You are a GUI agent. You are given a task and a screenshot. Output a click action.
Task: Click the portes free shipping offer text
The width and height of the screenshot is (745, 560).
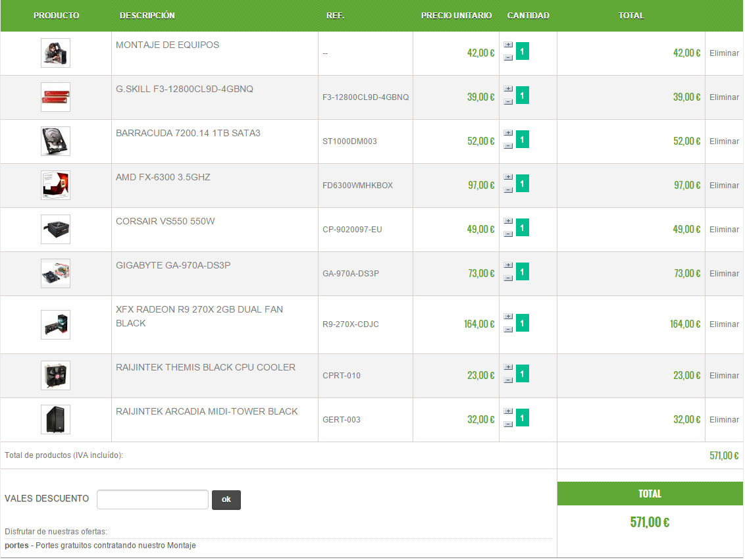coord(100,546)
